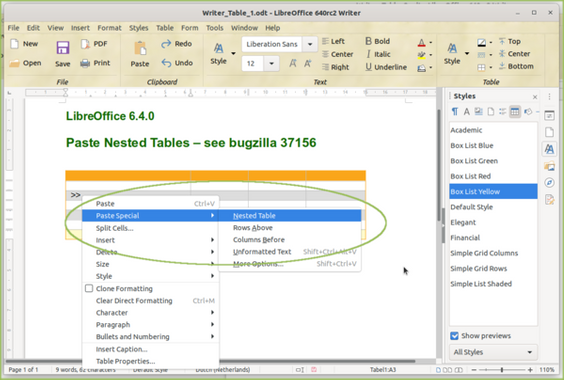This screenshot has height=380, width=564.
Task: Click the New document icon
Action: click(14, 44)
